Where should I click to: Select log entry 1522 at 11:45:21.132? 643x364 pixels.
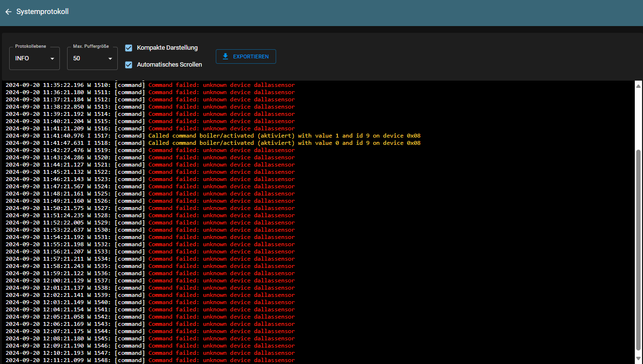[150, 172]
